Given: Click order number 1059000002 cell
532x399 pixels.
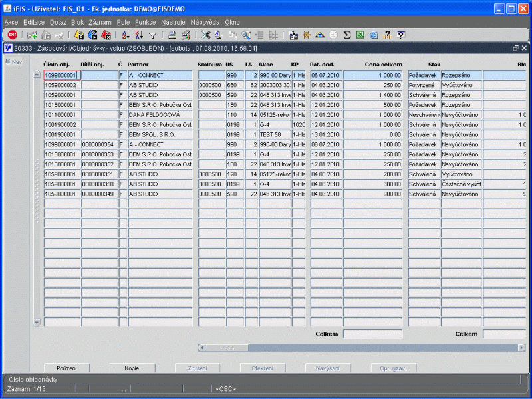Looking at the screenshot, I should coord(61,85).
